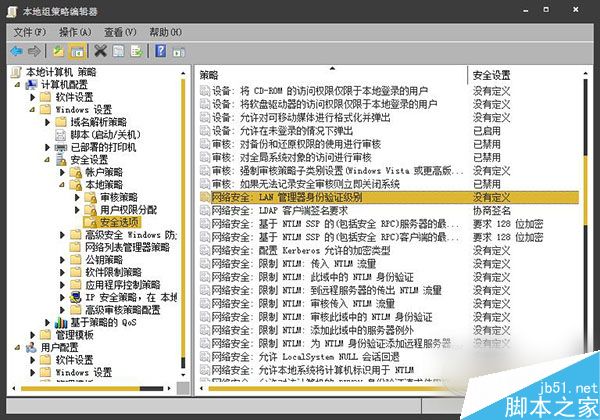Select the 本地计算机 策略 root node
The width and height of the screenshot is (600, 420).
click(61, 72)
